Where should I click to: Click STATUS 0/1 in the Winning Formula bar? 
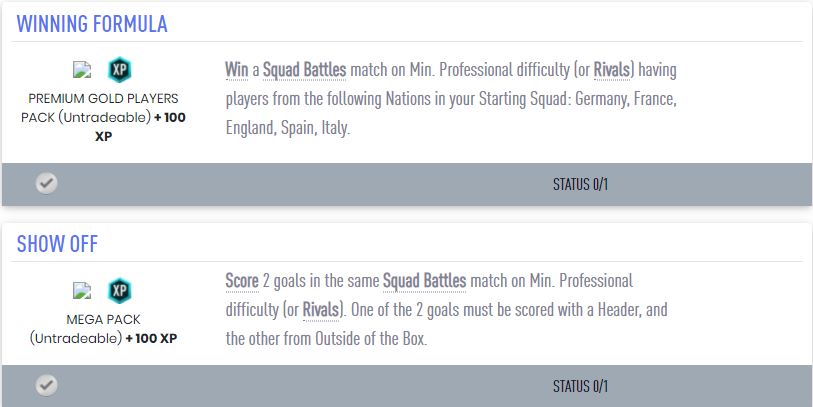click(580, 184)
